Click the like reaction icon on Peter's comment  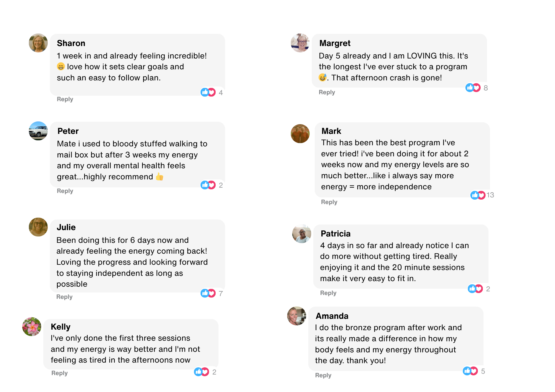tap(205, 185)
